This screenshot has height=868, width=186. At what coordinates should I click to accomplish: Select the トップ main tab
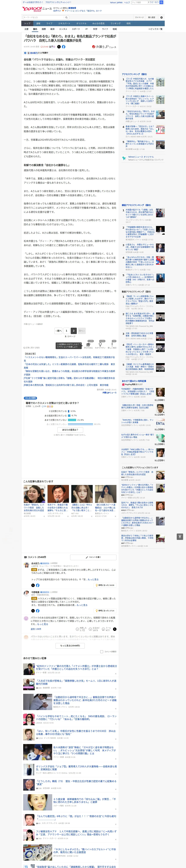pyautogui.click(x=27, y=23)
